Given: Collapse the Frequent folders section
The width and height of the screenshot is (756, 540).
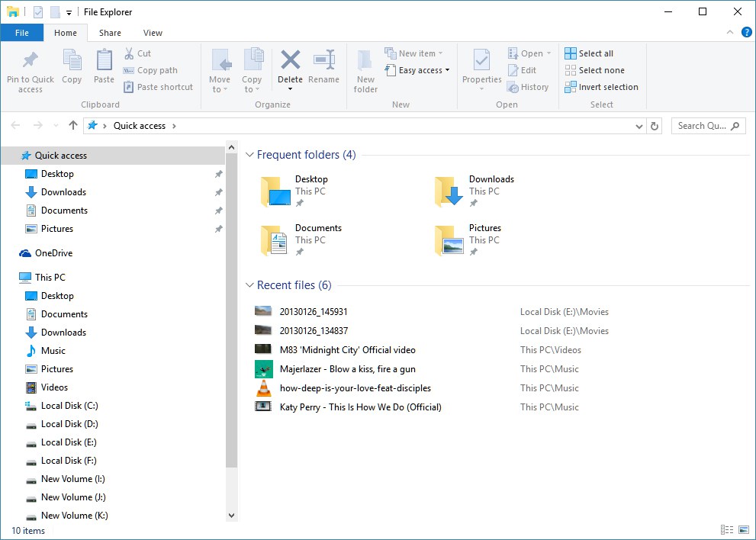Looking at the screenshot, I should click(x=249, y=155).
